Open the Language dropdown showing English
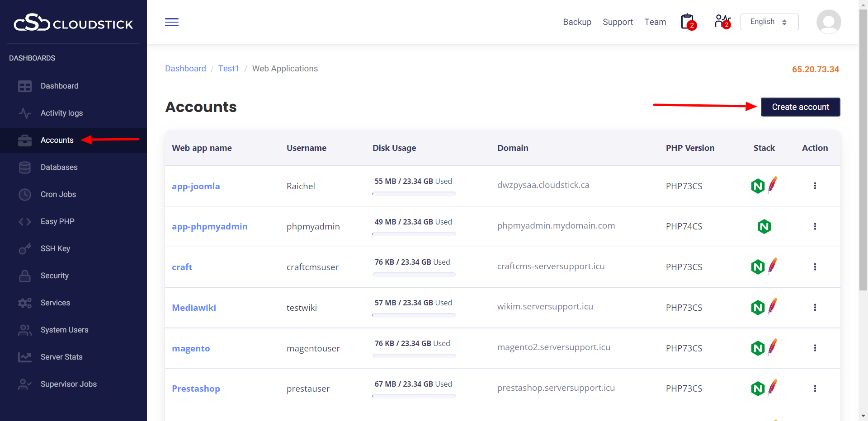 (x=769, y=22)
